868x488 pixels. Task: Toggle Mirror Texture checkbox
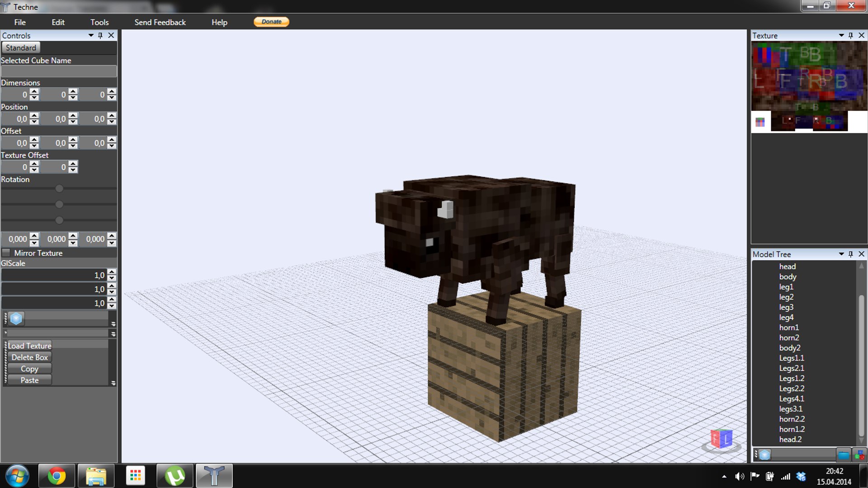[x=6, y=253]
